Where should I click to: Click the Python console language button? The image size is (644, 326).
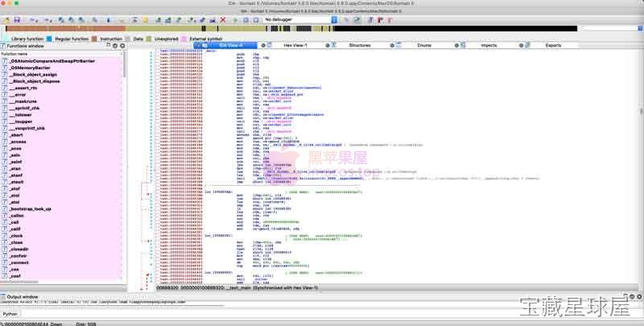(x=10, y=314)
